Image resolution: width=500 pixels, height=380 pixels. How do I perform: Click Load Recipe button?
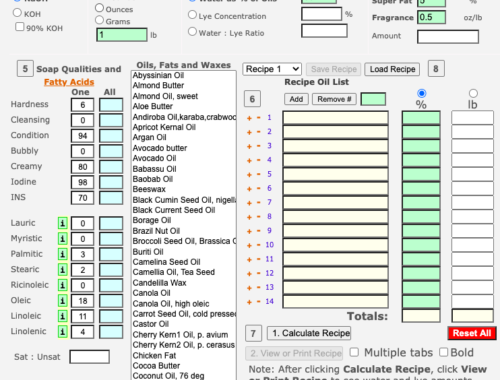392,69
